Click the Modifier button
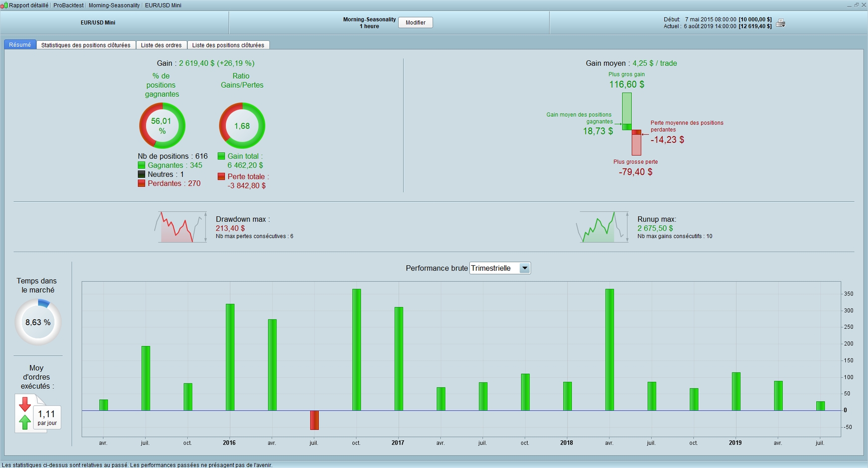The width and height of the screenshot is (868, 468). [416, 22]
